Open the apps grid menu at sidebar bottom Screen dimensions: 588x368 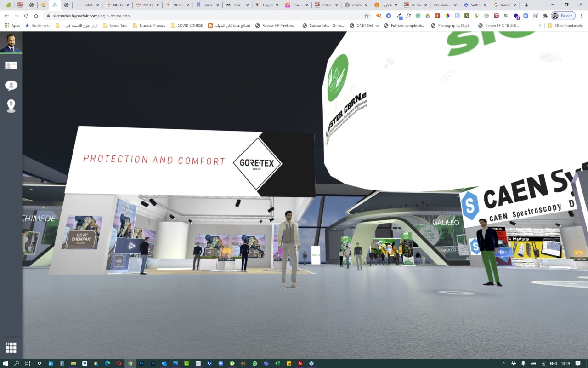[11, 348]
